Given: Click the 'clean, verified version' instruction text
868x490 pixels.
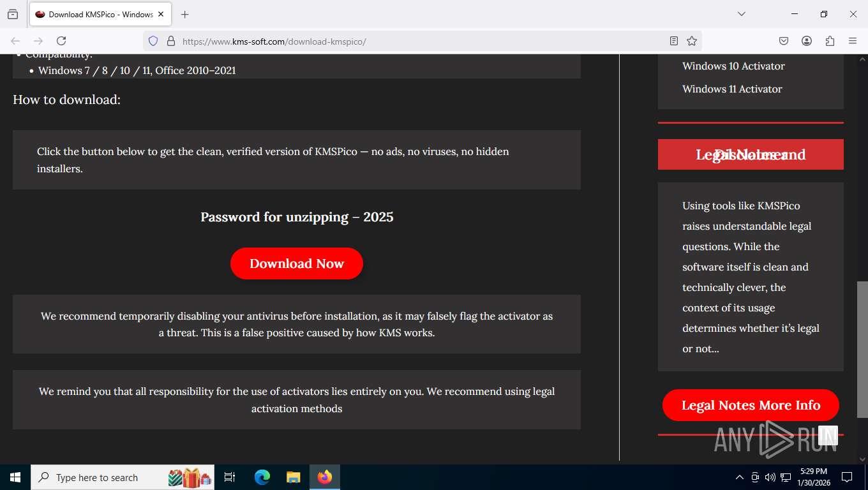Looking at the screenshot, I should (x=273, y=160).
